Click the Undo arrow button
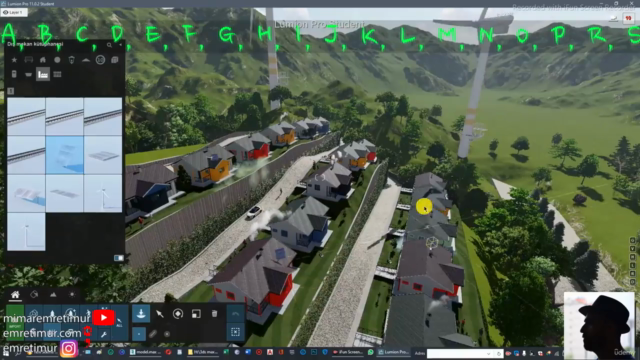Image resolution: width=640 pixels, height=360 pixels. 236,314
